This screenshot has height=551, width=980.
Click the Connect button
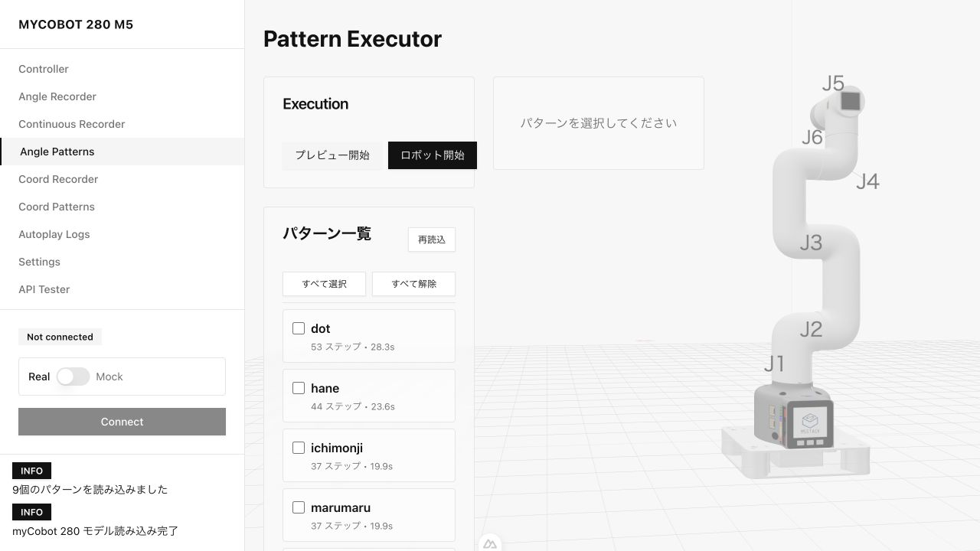pos(122,422)
